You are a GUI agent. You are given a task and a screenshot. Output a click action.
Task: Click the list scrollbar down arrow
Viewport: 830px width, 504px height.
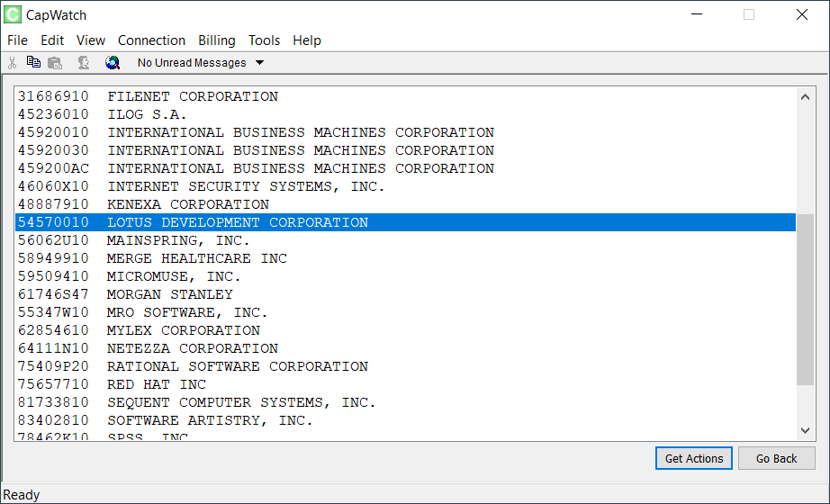coord(805,430)
